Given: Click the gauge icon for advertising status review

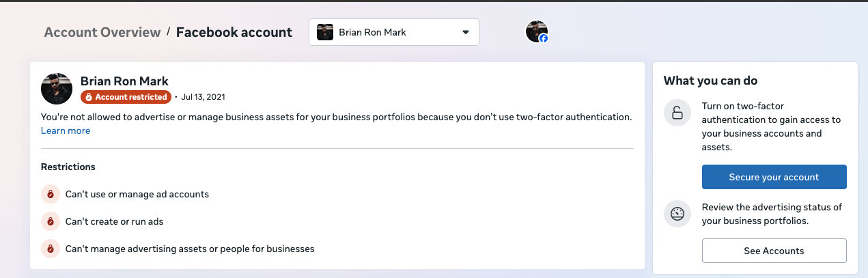Looking at the screenshot, I should (x=677, y=214).
